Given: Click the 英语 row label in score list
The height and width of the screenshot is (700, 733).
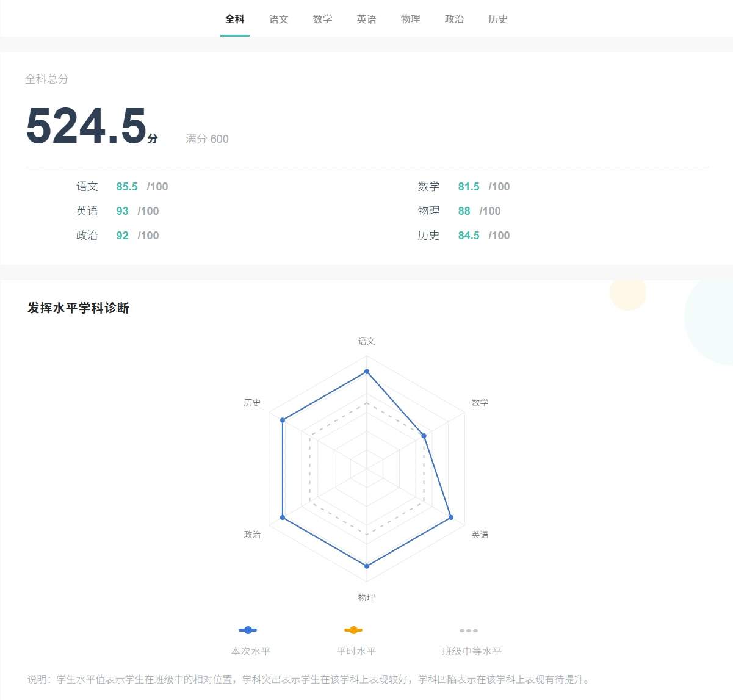Looking at the screenshot, I should tap(87, 211).
